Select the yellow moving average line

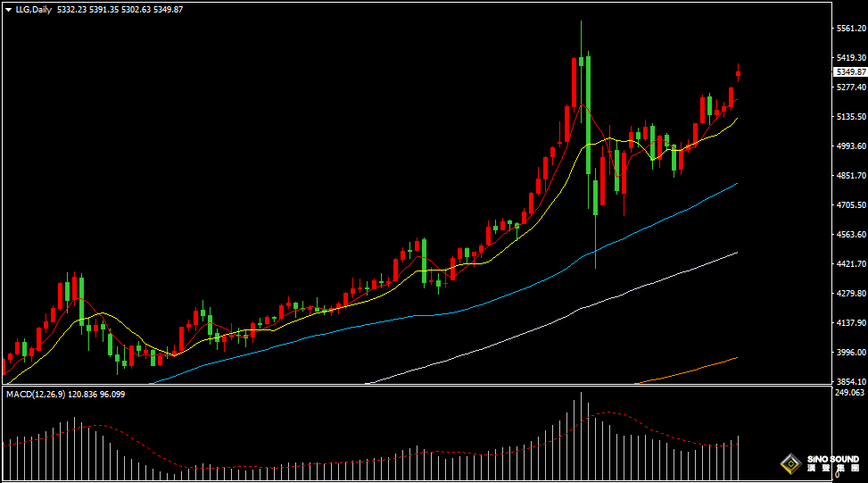387,294
